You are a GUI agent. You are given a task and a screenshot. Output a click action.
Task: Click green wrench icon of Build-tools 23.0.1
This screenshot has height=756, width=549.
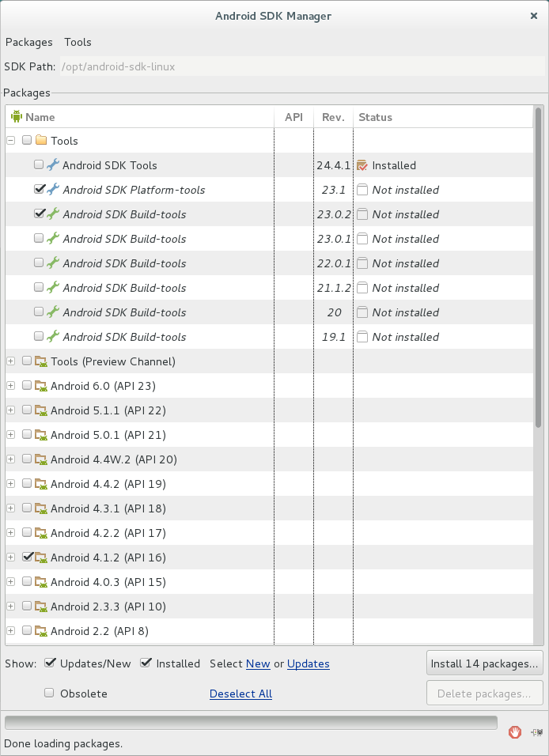53,239
